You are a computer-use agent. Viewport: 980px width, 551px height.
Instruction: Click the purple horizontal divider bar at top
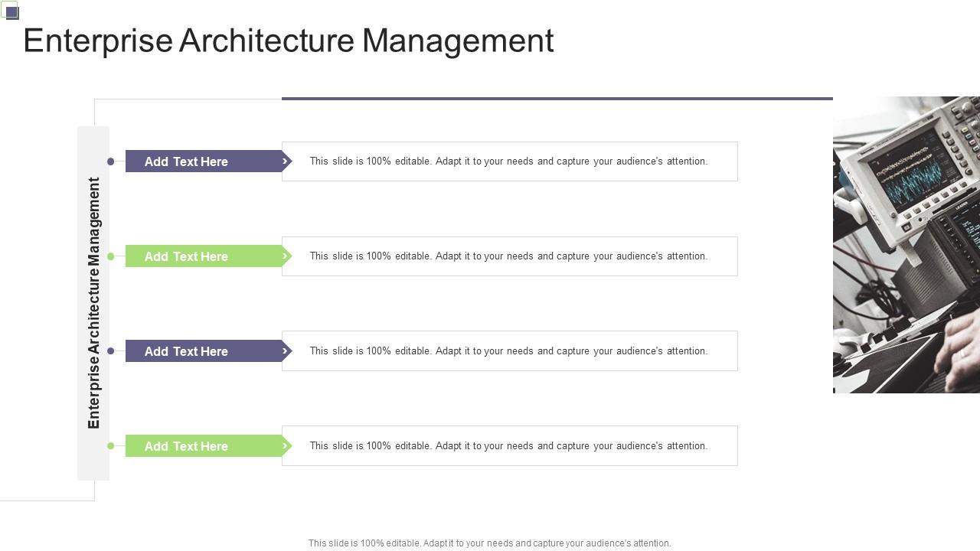pos(557,98)
